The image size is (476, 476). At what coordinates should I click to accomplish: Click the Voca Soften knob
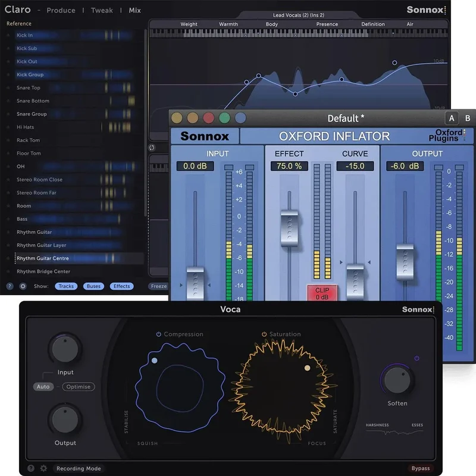tap(397, 380)
